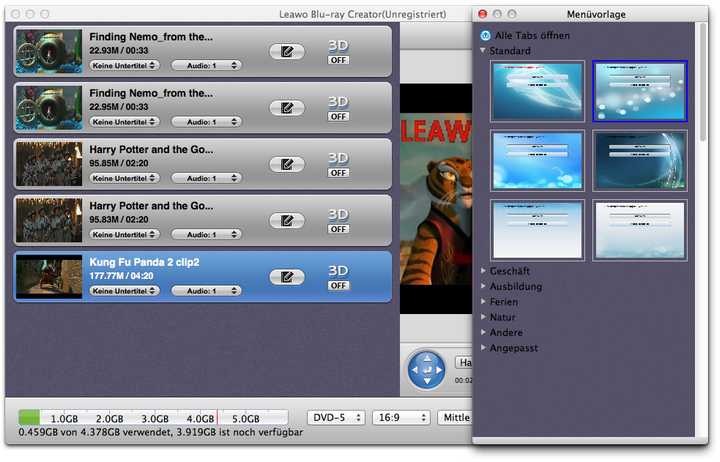This screenshot has width=720, height=462.
Task: Click the 0.459GB von 4.378GB verwendet status text
Action: coord(161,433)
